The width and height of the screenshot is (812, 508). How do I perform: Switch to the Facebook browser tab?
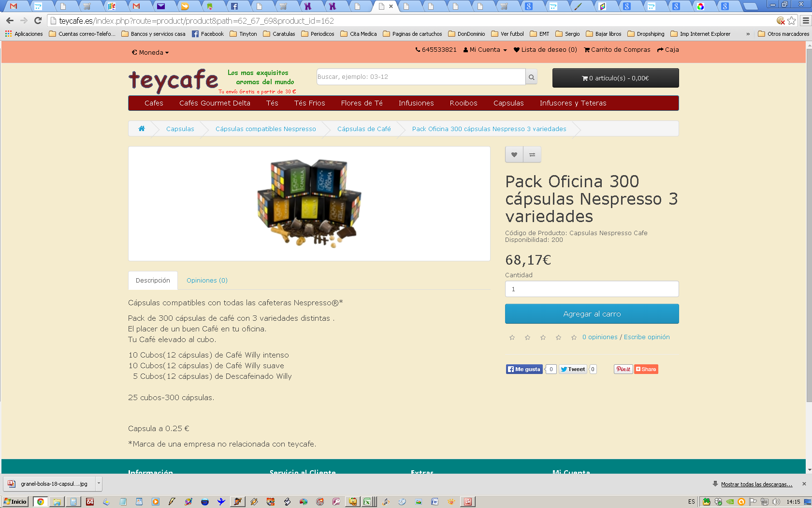(234, 6)
